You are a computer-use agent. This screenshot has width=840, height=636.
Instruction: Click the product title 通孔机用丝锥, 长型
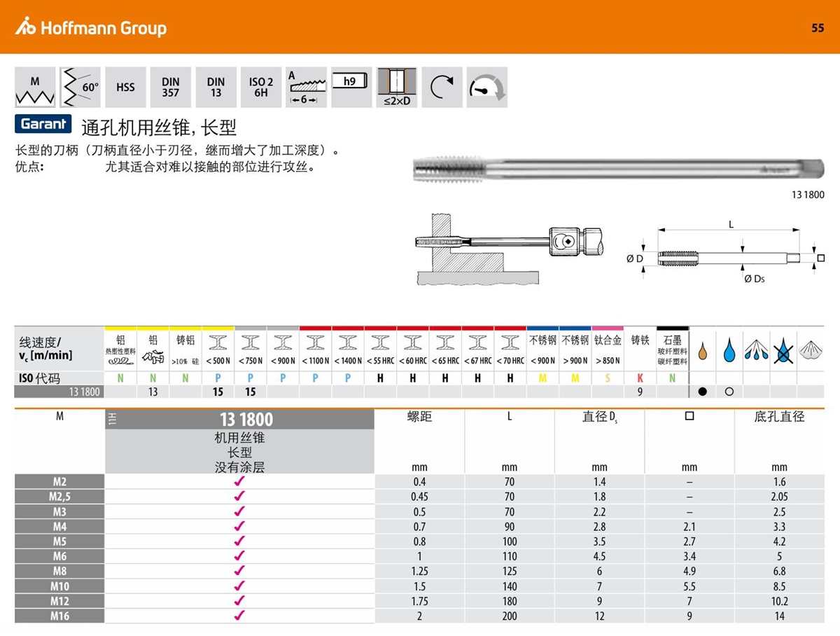(160, 127)
